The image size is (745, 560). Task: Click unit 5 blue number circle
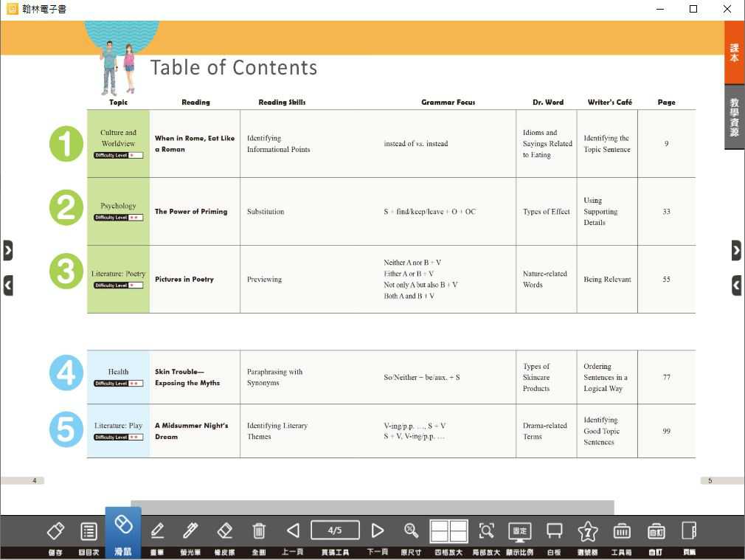[66, 429]
